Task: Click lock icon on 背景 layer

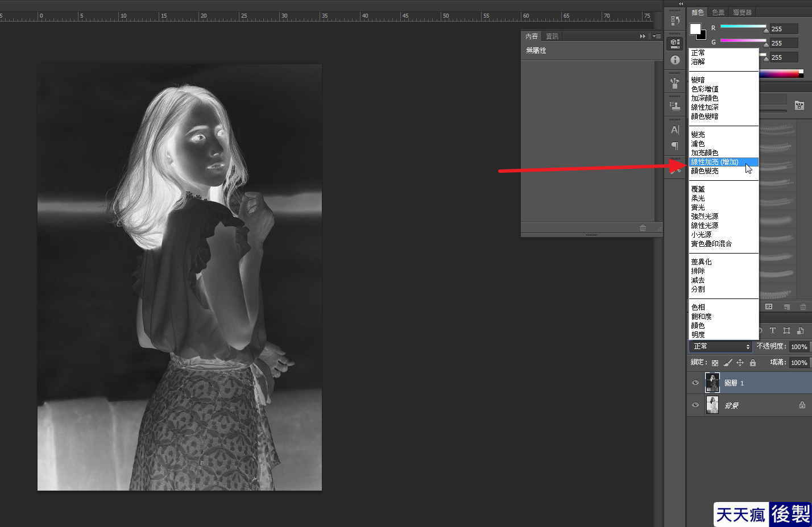Action: pyautogui.click(x=802, y=405)
